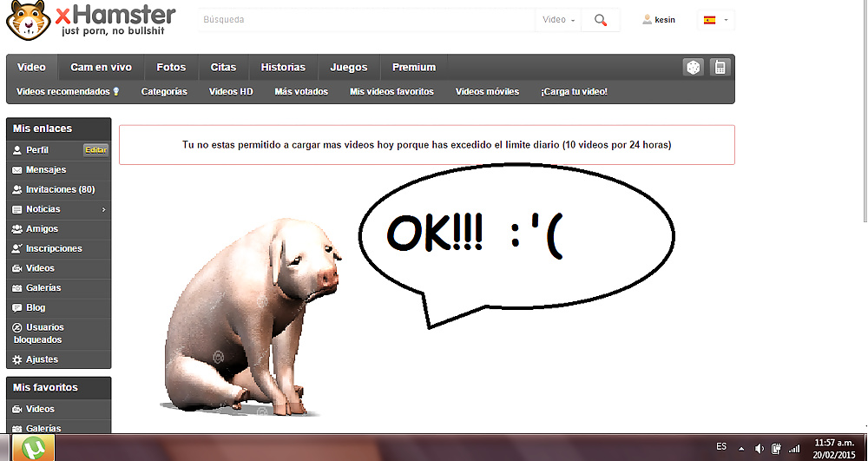Click into the Búsqueda search field
868x461 pixels.
click(365, 20)
